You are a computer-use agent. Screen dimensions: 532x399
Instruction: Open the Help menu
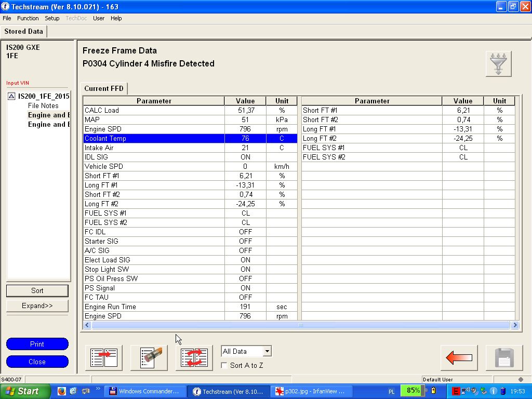click(116, 18)
